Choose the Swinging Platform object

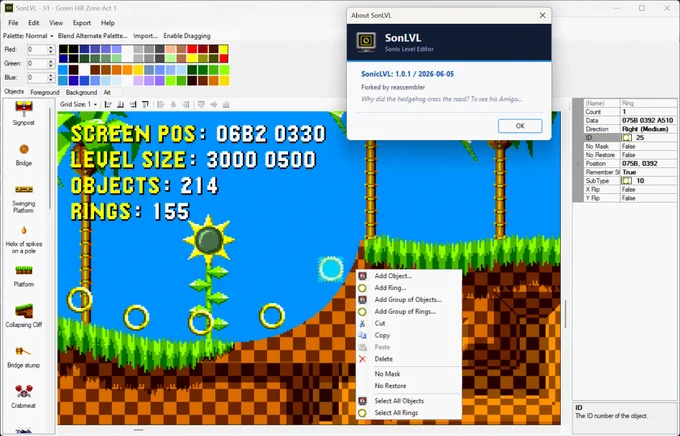(x=23, y=199)
